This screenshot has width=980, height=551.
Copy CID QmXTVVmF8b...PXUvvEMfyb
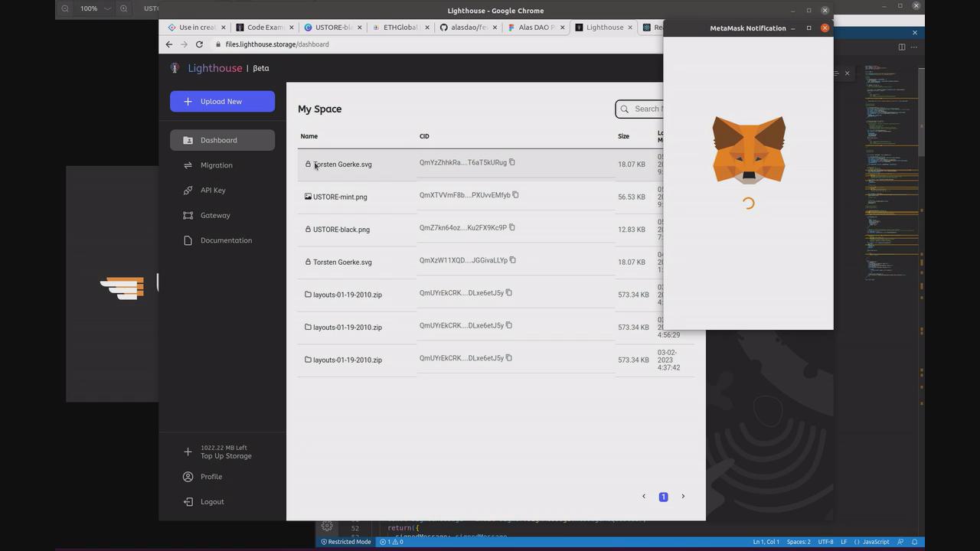[x=515, y=194]
